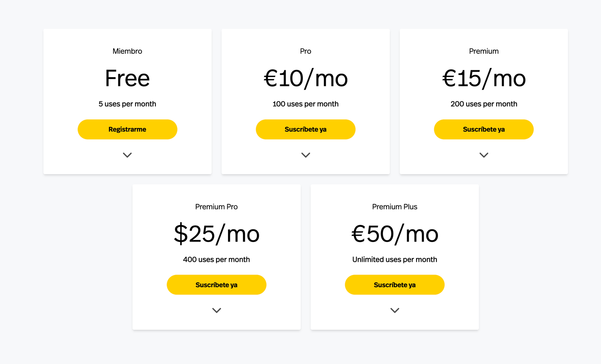Click the €10/mo price text

point(306,78)
